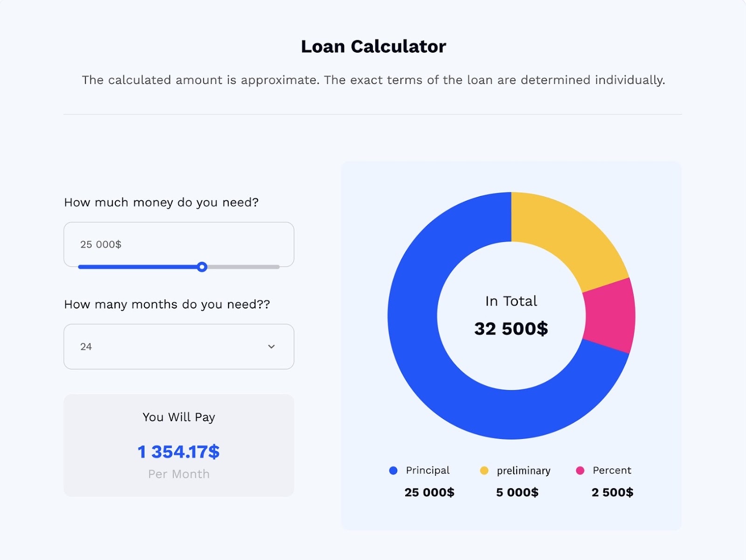Click the 1 354.17$ monthly payment amount
This screenshot has width=746, height=560.
tap(179, 451)
